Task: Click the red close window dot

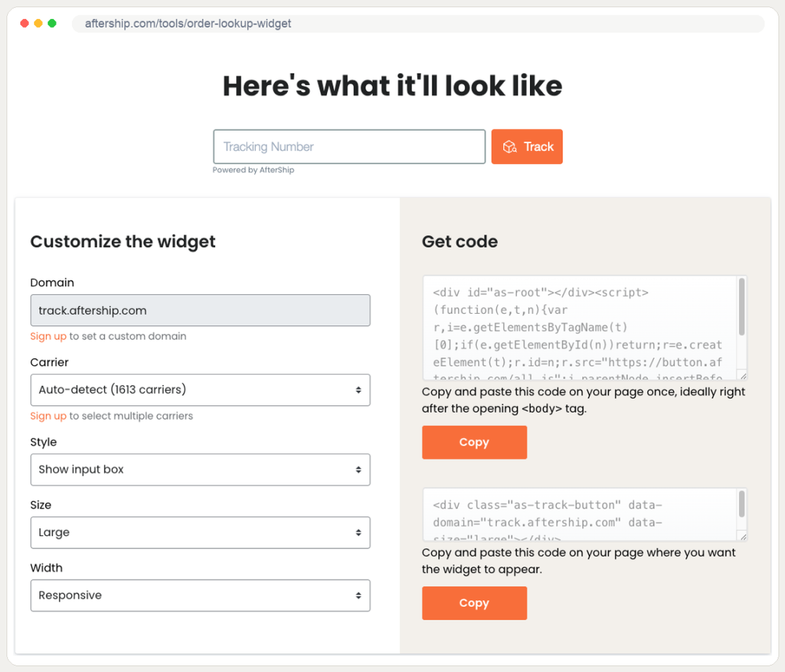Action: click(x=24, y=23)
